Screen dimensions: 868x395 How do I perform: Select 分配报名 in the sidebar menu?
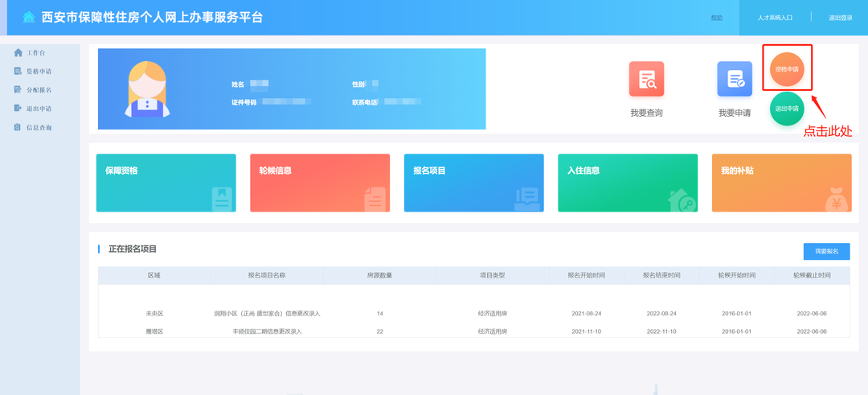38,90
